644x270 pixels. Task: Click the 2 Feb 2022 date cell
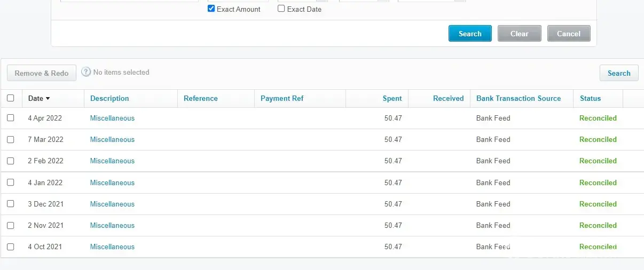click(45, 161)
